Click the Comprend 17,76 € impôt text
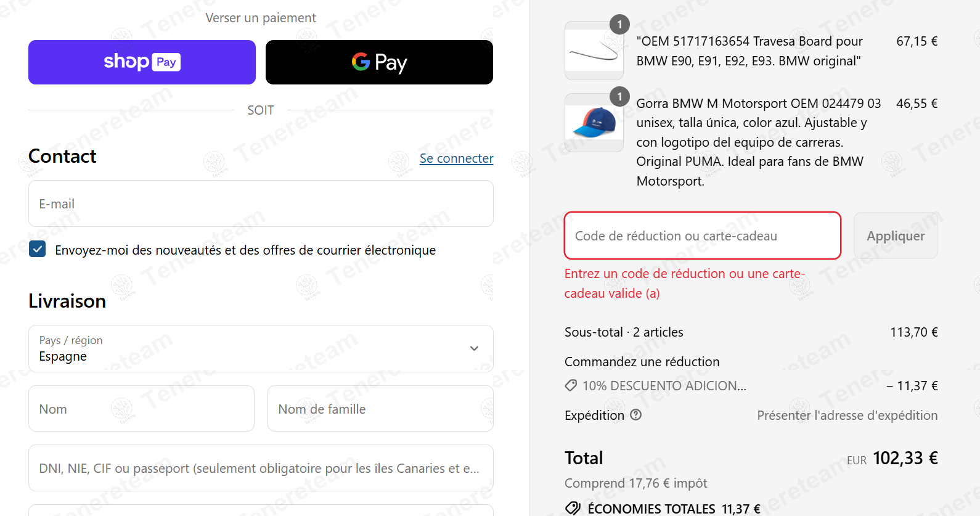 635,483
